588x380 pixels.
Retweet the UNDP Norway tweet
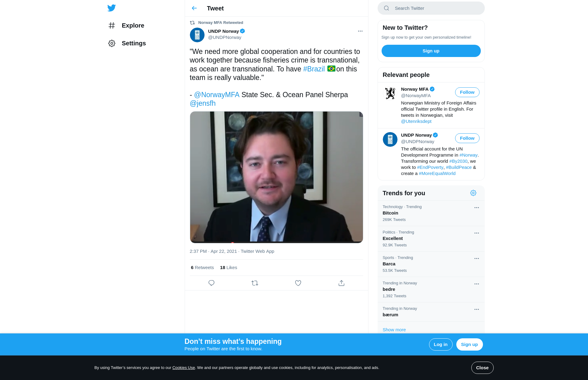click(255, 283)
